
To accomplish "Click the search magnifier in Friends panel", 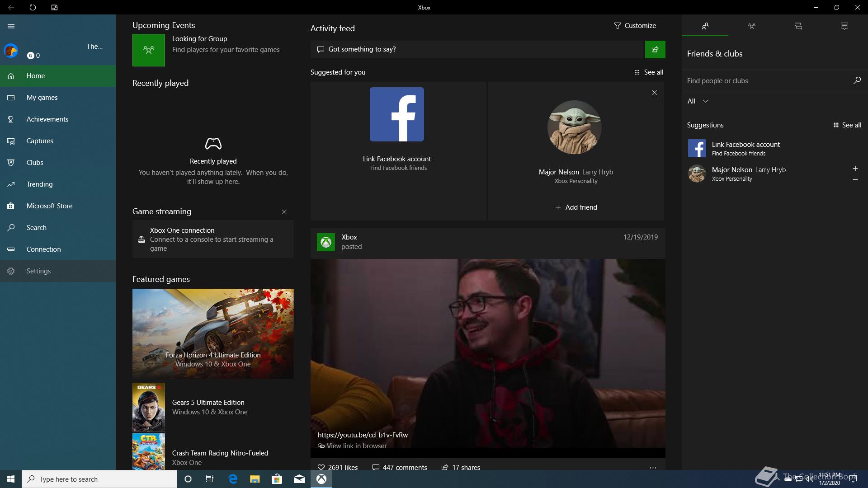I will [x=857, y=80].
